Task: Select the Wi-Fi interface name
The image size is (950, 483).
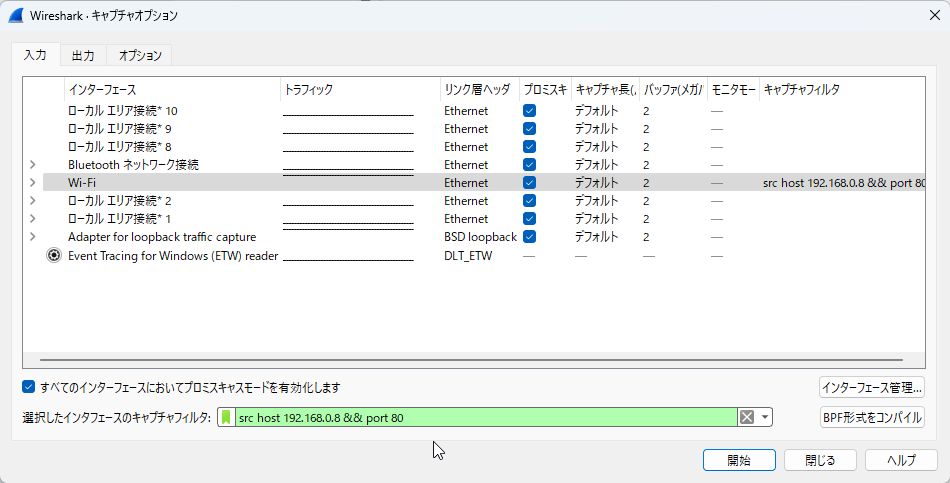Action: point(82,182)
